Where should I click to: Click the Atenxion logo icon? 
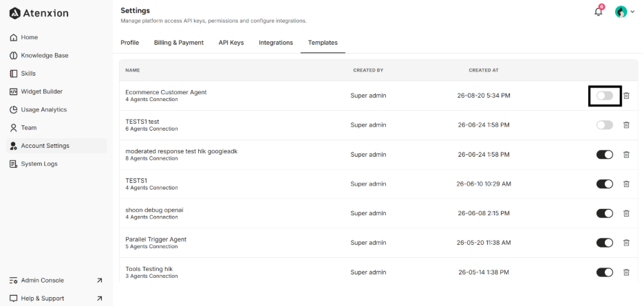(14, 13)
